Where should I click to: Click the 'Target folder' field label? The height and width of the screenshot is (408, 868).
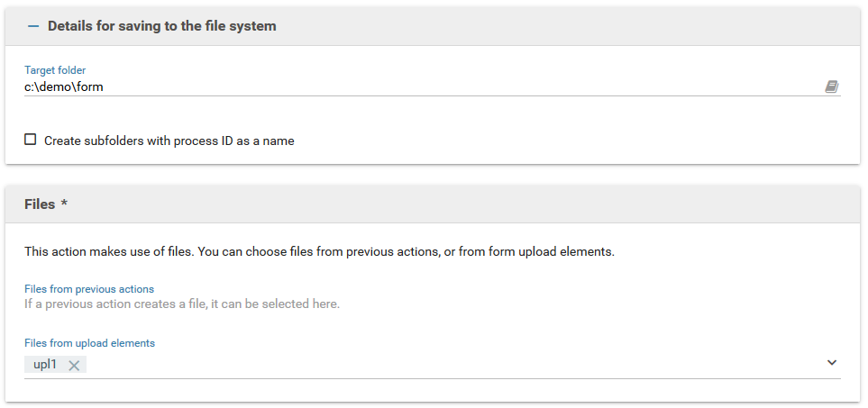point(55,69)
